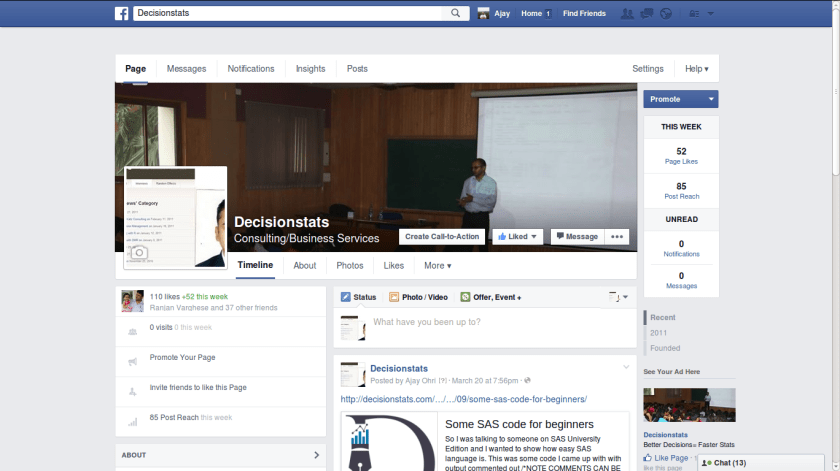
Task: Click the Offer, Event + icon
Action: click(x=466, y=297)
